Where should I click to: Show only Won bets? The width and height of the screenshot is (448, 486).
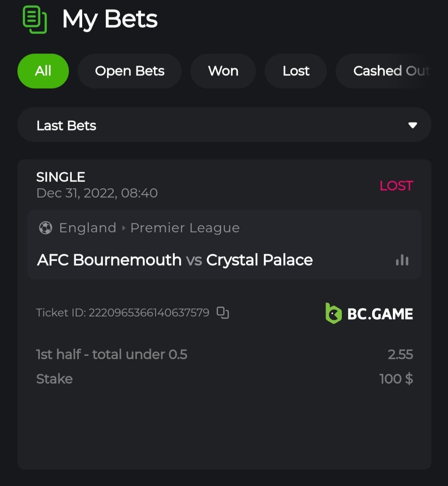tap(223, 71)
